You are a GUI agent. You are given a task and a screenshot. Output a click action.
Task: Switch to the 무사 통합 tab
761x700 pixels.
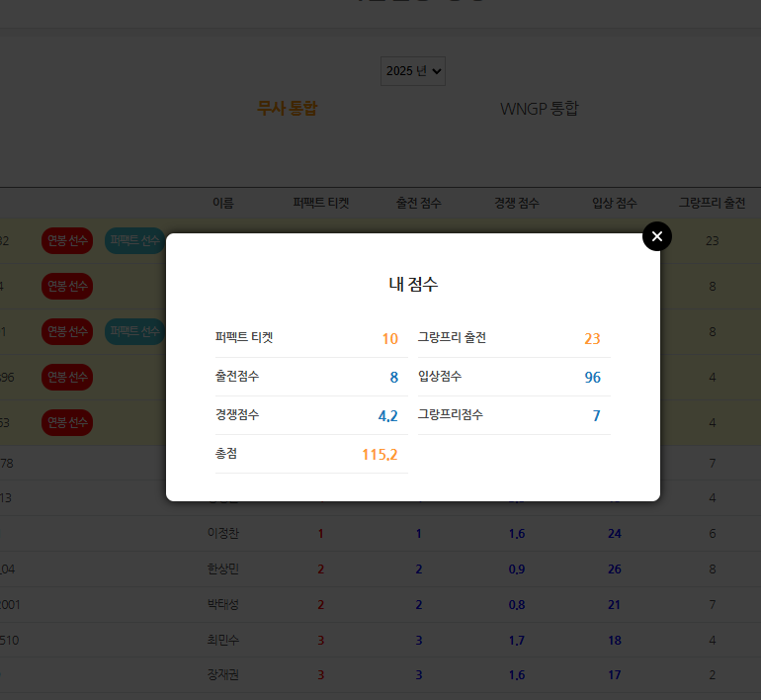288,108
